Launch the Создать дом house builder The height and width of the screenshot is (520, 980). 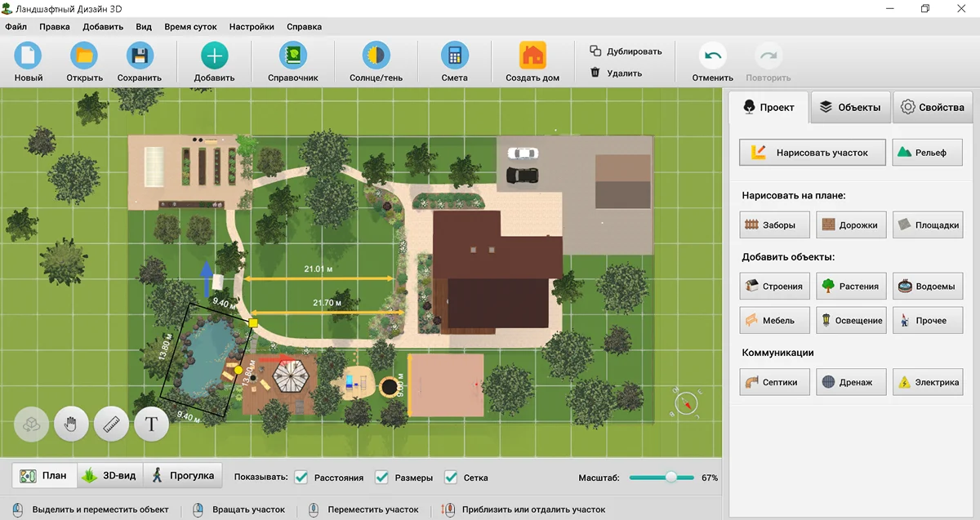[x=532, y=57]
